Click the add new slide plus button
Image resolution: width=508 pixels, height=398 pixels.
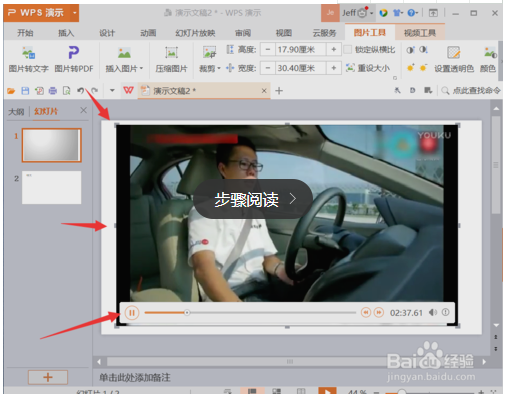48,377
